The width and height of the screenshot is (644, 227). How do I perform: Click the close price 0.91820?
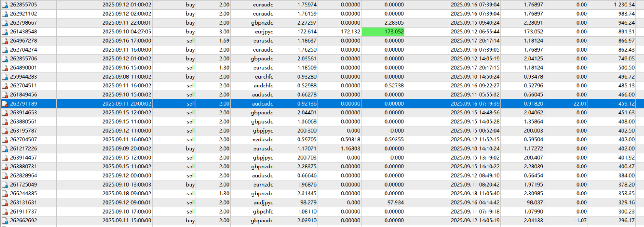(533, 104)
